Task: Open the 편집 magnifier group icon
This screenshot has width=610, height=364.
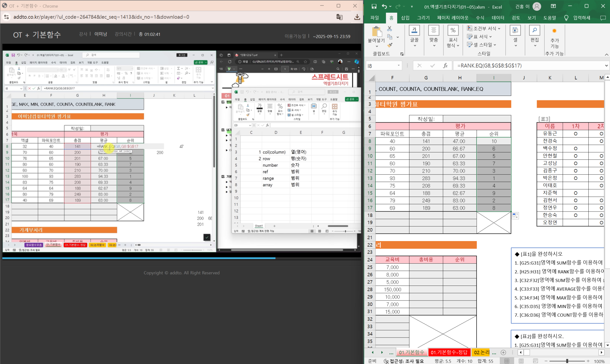Action: click(535, 30)
